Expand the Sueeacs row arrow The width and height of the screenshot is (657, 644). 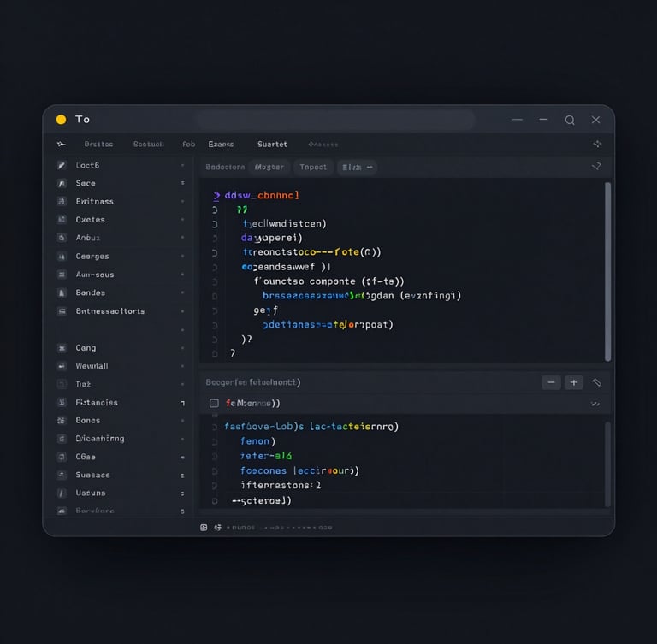pyautogui.click(x=182, y=476)
